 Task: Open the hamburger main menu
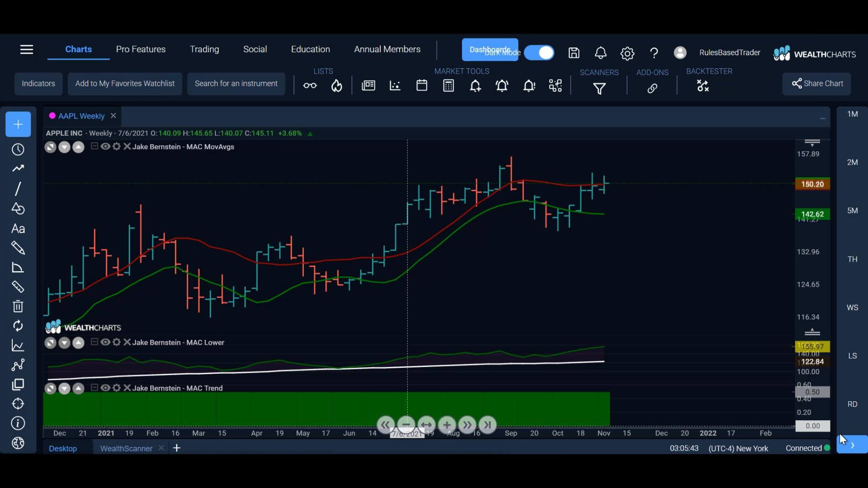(x=27, y=50)
